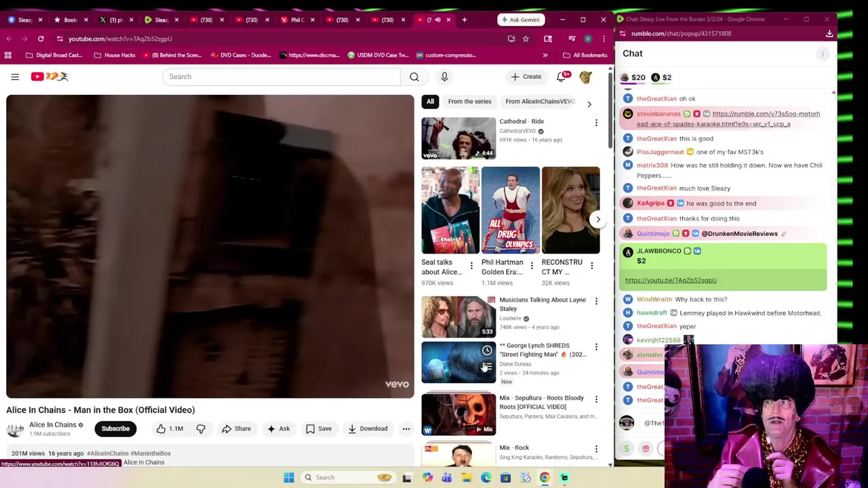Click the magnifier search button on YouTube
This screenshot has width=868, height=488.
pos(414,77)
